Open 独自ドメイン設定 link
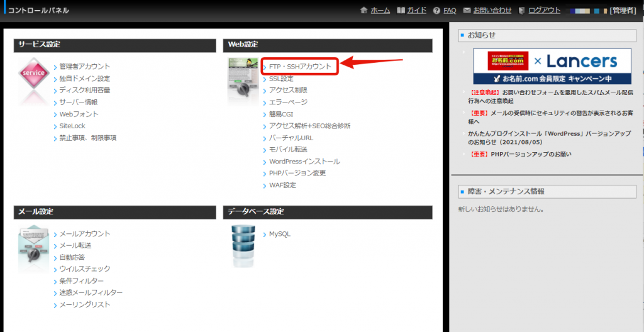Screen dimensions: 644x332 [85, 79]
